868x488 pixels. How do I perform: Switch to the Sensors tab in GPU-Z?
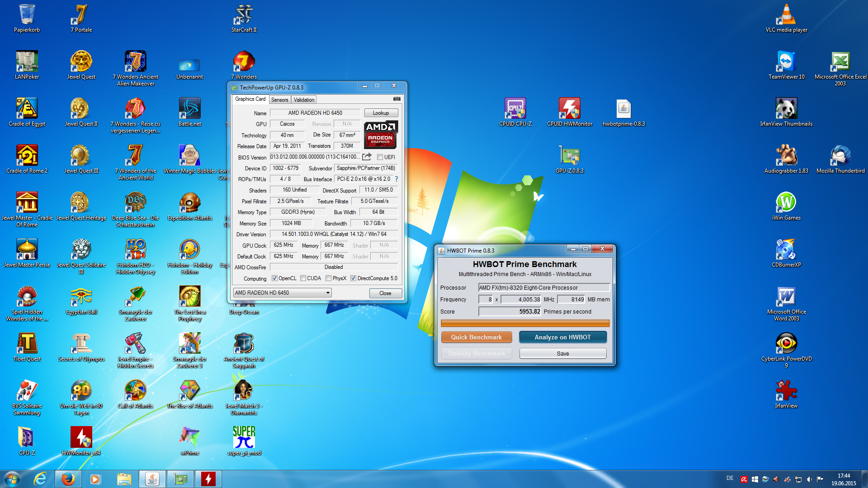(x=280, y=100)
